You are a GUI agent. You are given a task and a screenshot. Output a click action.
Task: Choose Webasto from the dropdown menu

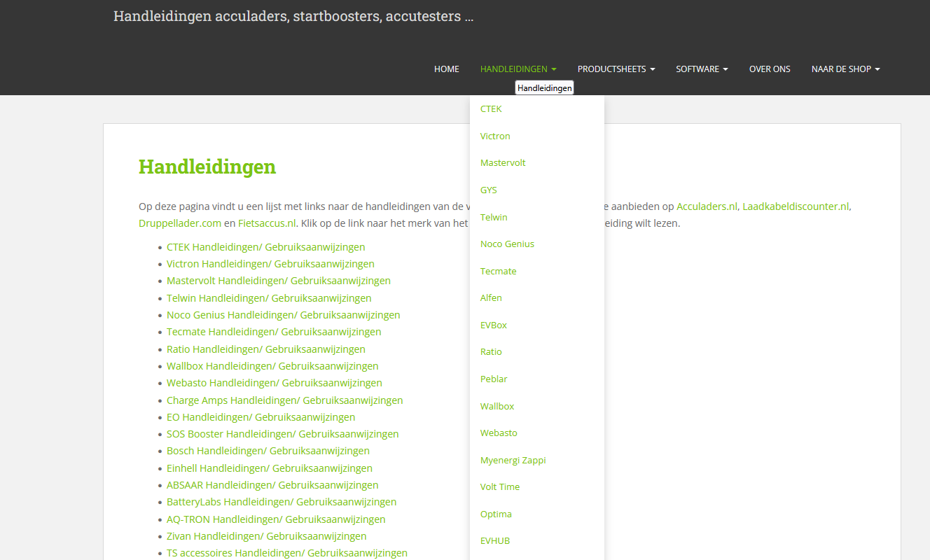click(x=499, y=433)
